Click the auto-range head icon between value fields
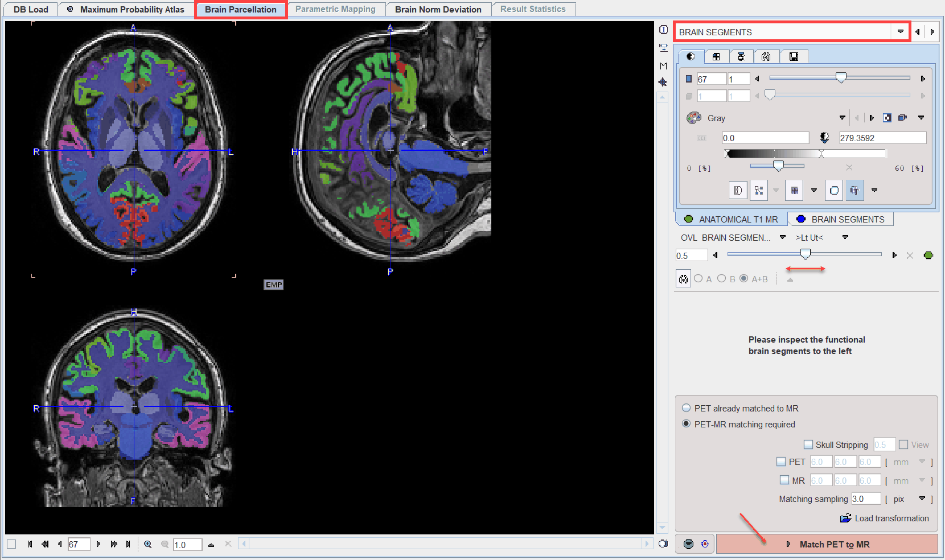This screenshot has height=560, width=945. [824, 138]
